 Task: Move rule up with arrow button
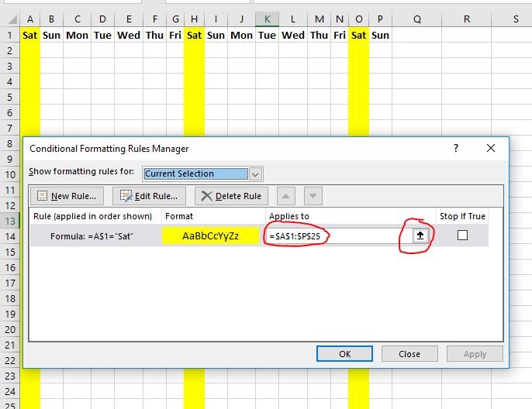click(x=286, y=196)
